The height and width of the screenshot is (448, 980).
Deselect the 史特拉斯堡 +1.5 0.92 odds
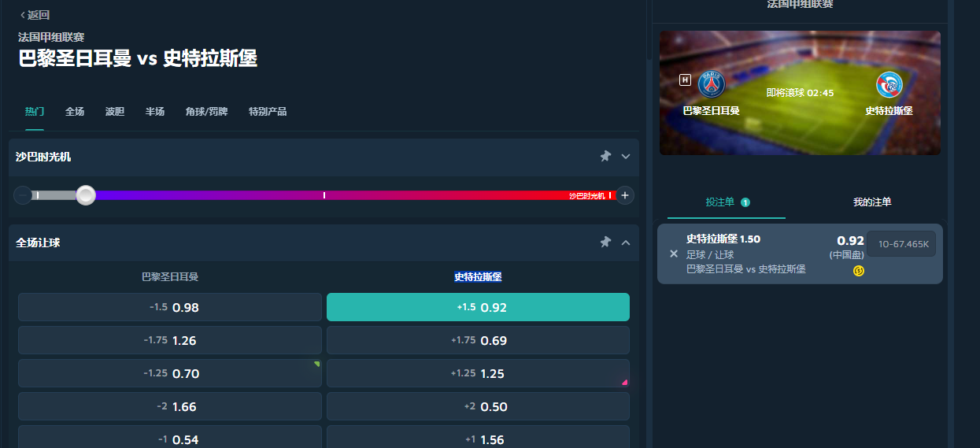pos(478,307)
